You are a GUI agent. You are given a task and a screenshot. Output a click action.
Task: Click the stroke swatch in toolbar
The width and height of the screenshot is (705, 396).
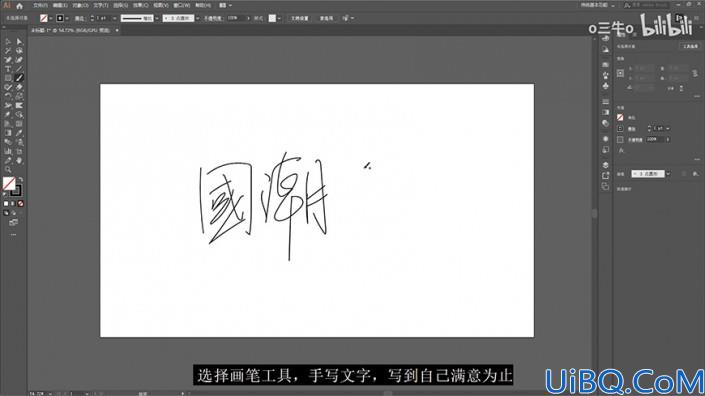(16, 191)
